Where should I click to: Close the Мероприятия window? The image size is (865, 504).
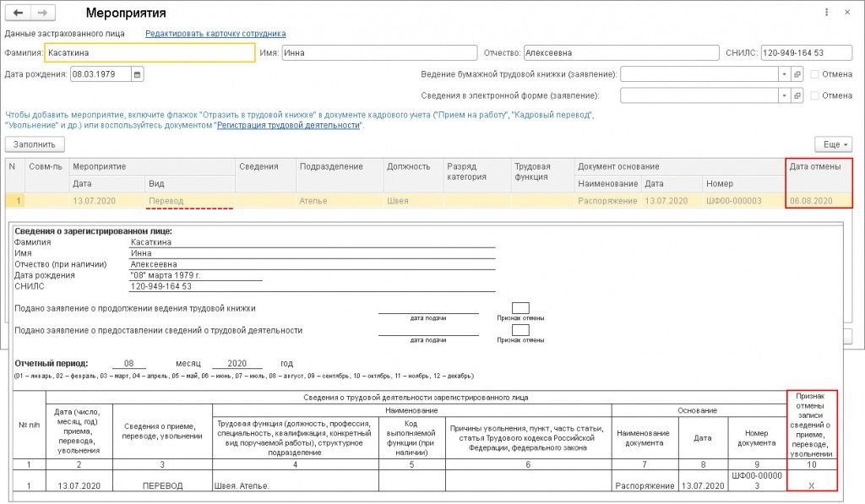point(848,14)
